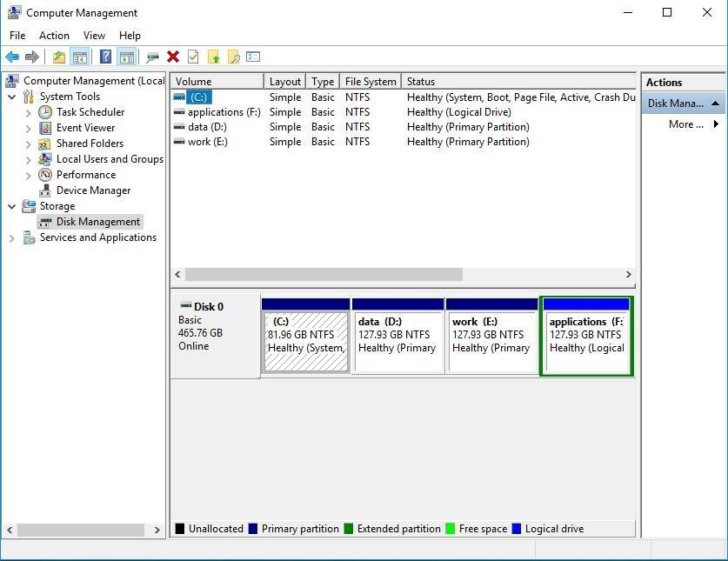Collapse the System Tools tree node
This screenshot has height=561, width=728.
coord(12,97)
